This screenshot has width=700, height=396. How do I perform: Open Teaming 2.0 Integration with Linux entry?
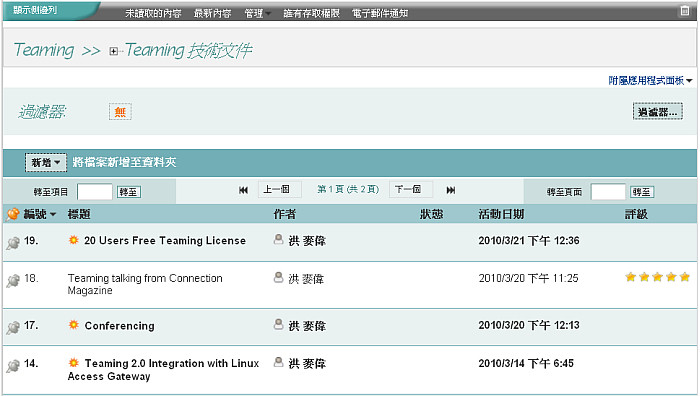click(x=163, y=370)
